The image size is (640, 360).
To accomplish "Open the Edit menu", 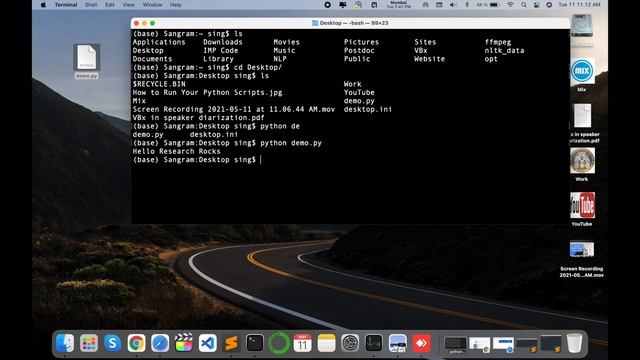I will pos(110,5).
